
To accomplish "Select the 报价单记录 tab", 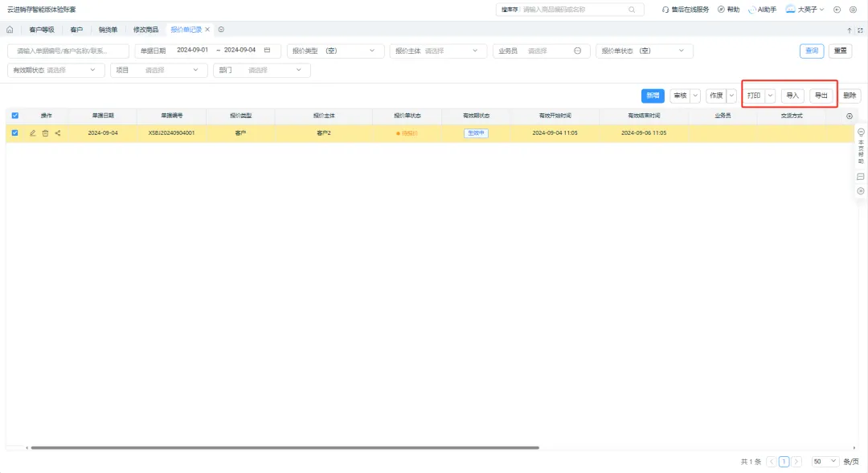I will click(186, 30).
